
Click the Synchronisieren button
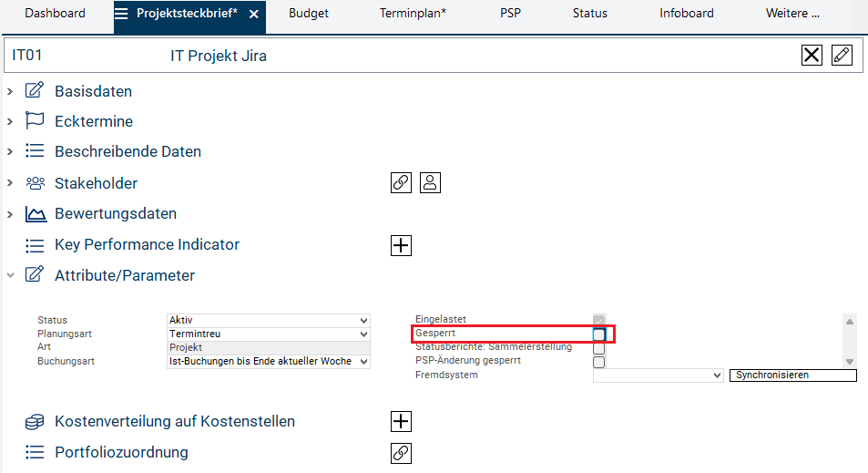coord(792,375)
